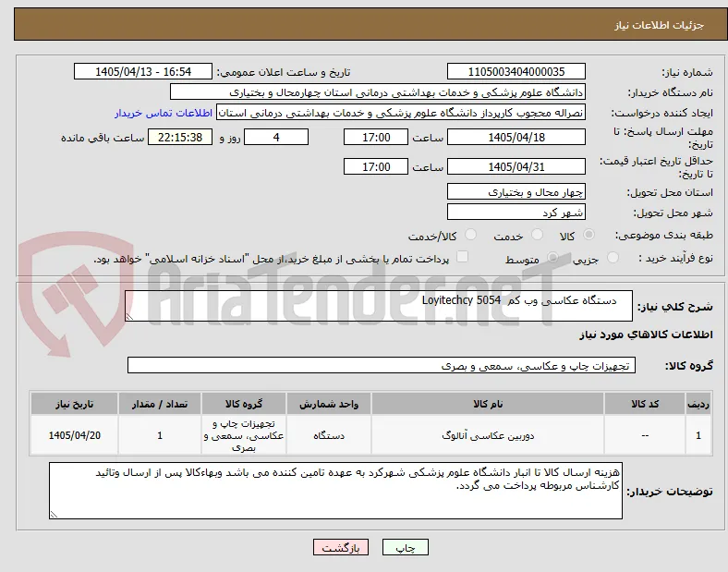Select the کالا radio button
728x572 pixels.
(588, 235)
